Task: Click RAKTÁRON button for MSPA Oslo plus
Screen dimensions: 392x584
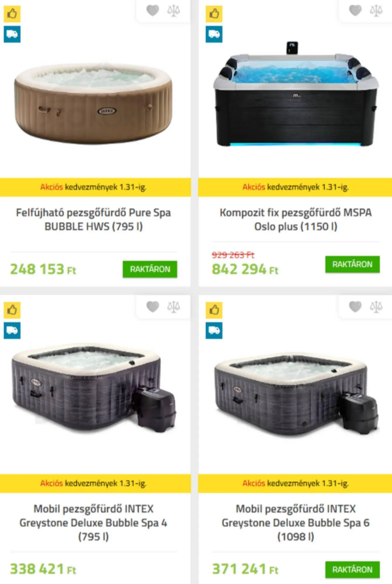Action: coord(353,264)
